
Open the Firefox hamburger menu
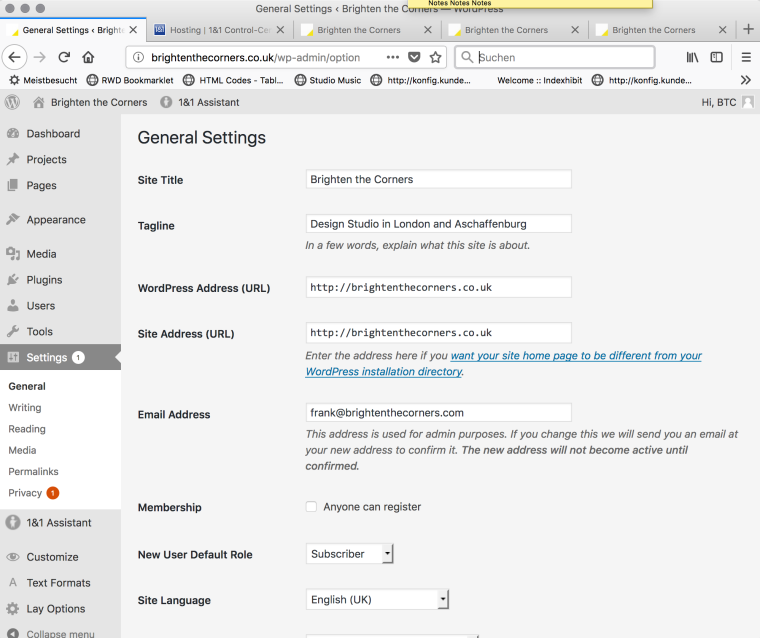coord(746,57)
